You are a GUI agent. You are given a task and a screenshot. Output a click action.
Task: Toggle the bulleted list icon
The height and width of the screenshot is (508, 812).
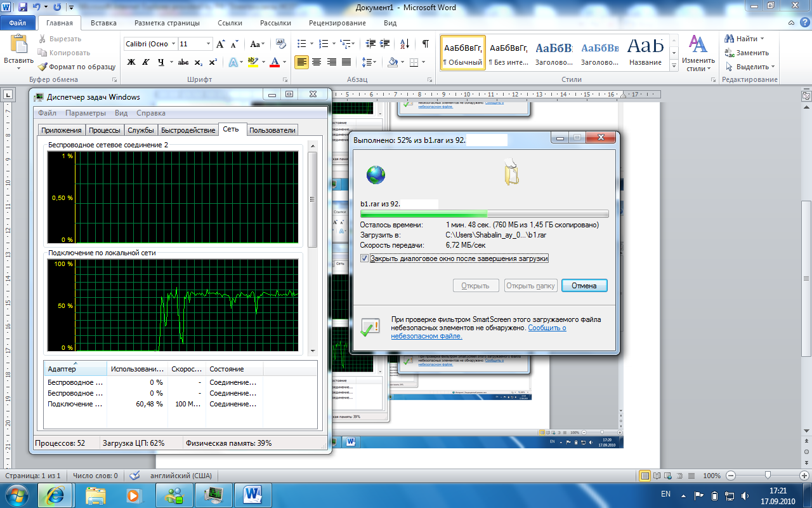pyautogui.click(x=302, y=44)
